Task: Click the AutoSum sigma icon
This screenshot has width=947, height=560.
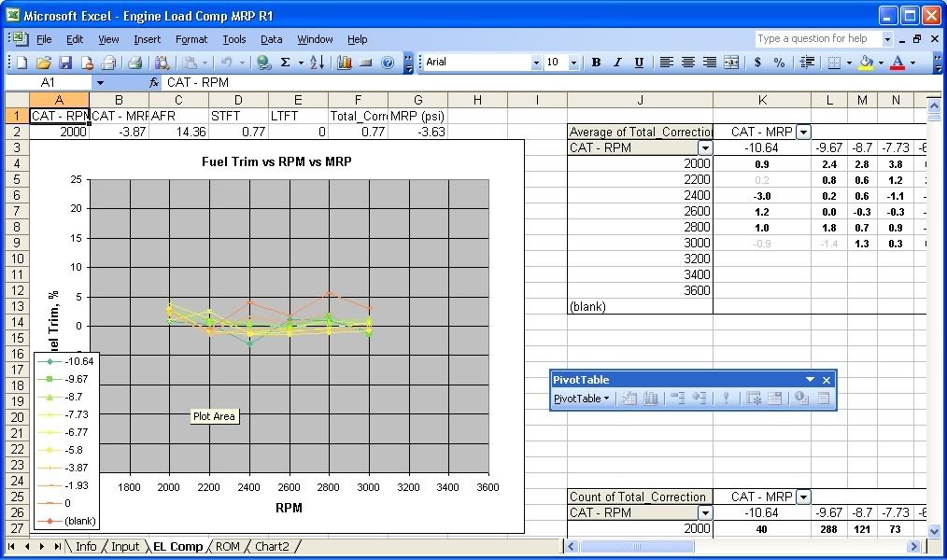Action: [285, 63]
